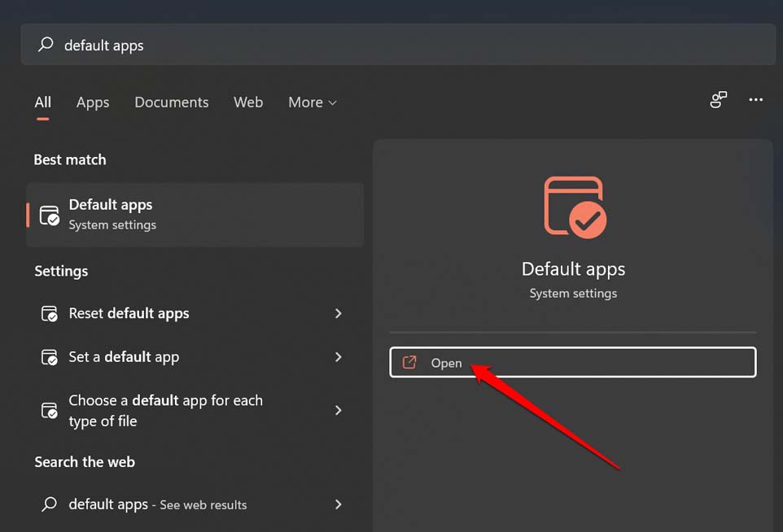Click the Settings section heading
Viewport: 783px width, 532px height.
[x=61, y=271]
